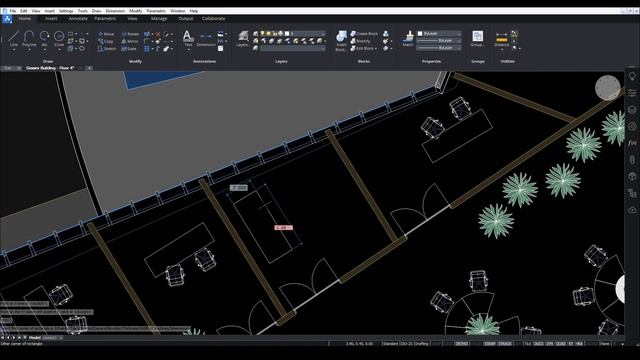The width and height of the screenshot is (640, 360).
Task: Click the Move tool in Modify
Action: [x=106, y=34]
